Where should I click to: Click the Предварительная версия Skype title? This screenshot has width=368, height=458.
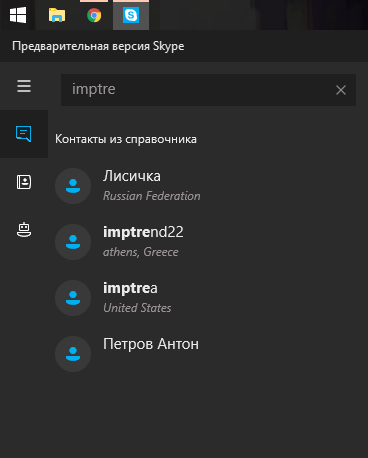98,46
